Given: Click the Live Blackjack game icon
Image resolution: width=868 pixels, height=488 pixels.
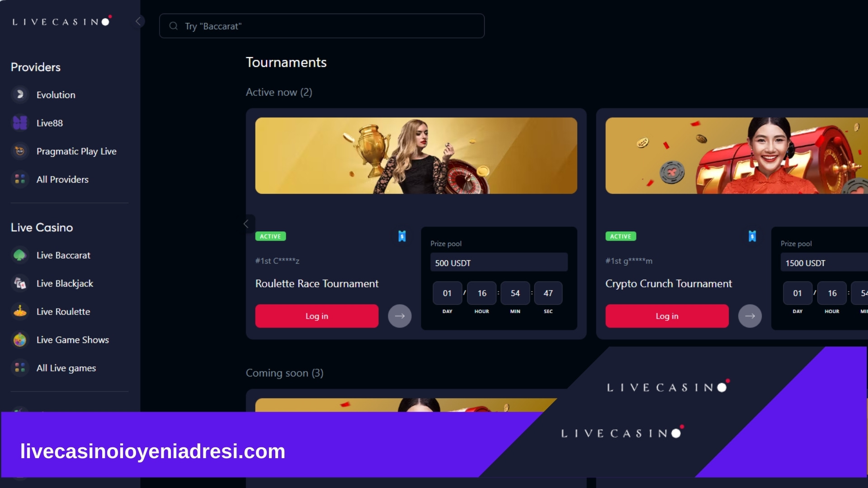Looking at the screenshot, I should point(20,283).
